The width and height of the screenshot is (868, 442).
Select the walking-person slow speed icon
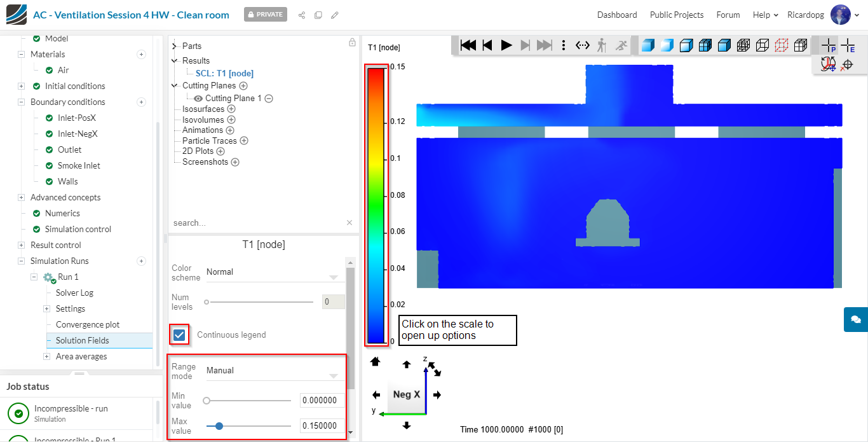602,45
